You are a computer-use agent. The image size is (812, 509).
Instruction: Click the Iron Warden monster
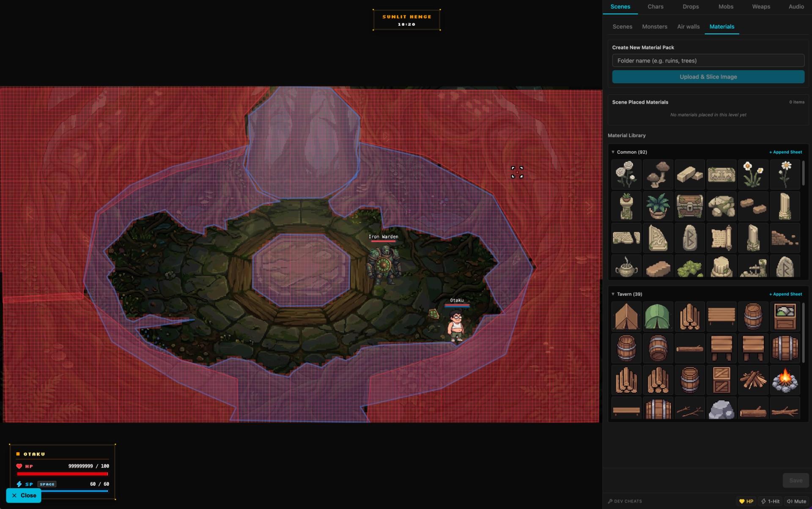384,265
